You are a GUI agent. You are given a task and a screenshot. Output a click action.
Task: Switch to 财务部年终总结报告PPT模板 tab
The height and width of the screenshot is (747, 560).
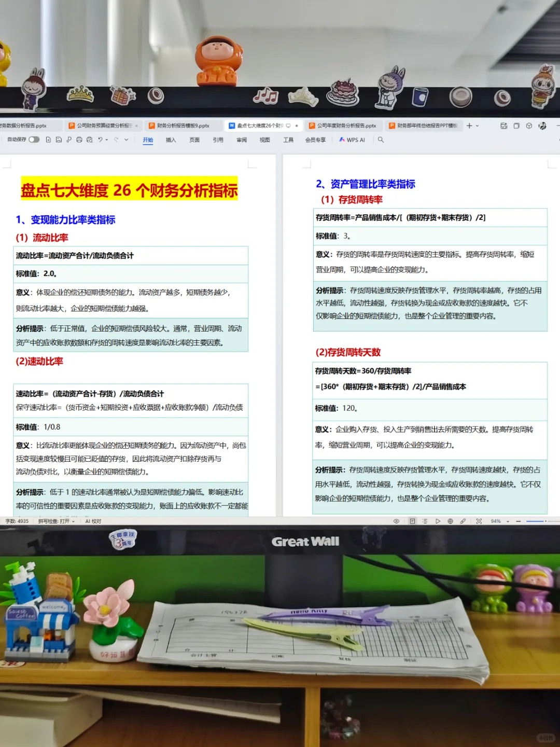click(424, 126)
